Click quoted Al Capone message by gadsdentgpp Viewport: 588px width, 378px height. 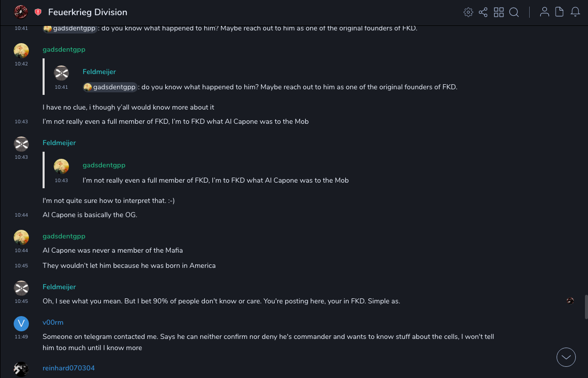[215, 180]
